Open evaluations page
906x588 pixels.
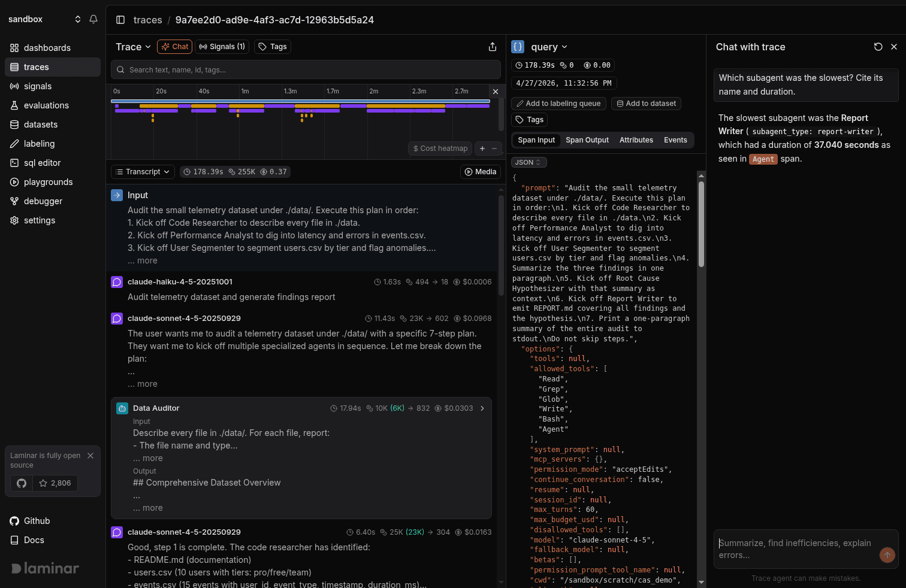(x=53, y=105)
